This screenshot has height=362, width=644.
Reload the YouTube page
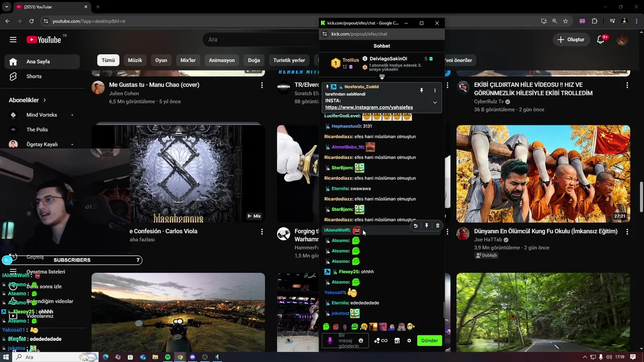31,21
